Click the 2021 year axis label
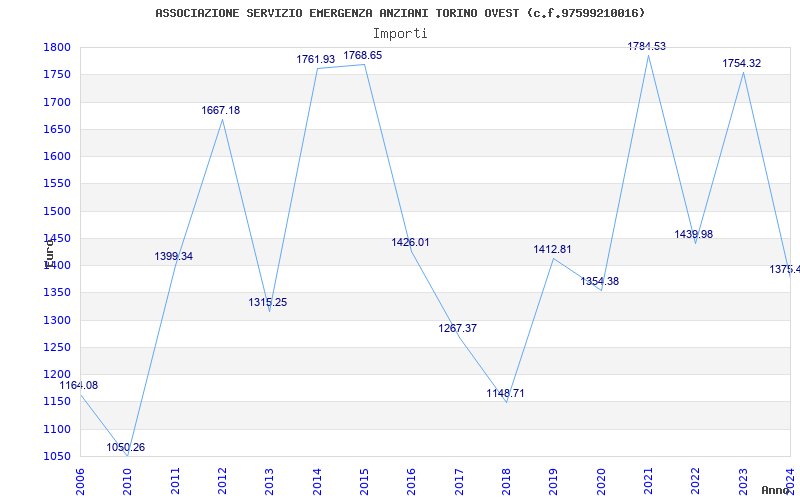The image size is (800, 500). pyautogui.click(x=648, y=482)
